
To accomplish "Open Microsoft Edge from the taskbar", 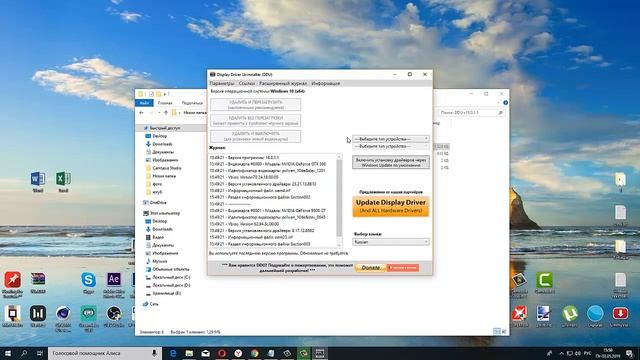I will (173, 353).
